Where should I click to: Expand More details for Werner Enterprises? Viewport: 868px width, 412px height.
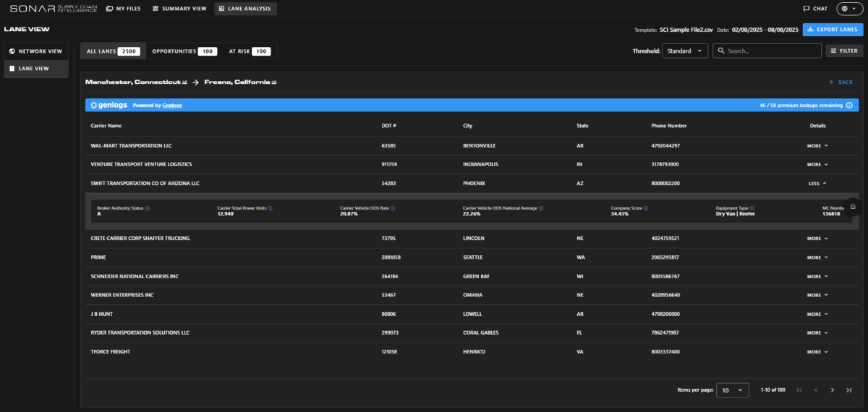(x=817, y=295)
